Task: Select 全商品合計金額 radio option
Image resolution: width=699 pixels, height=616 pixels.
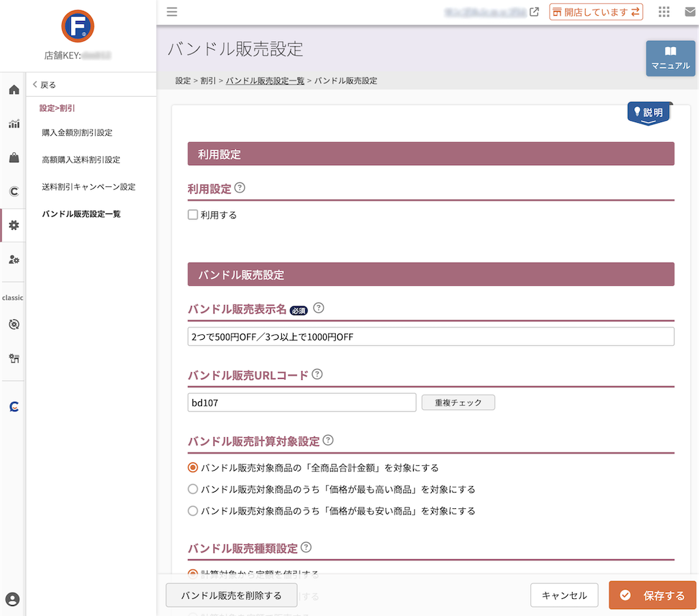Action: [192, 468]
